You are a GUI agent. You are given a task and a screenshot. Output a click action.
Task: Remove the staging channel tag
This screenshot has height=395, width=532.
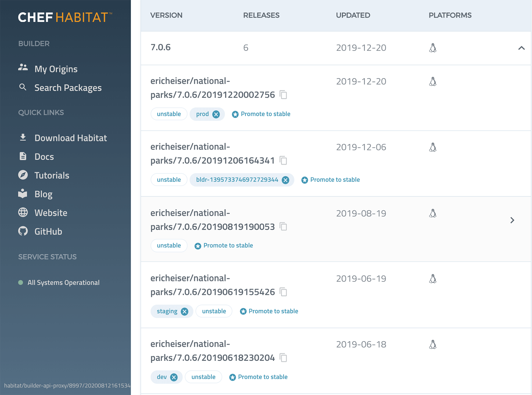pos(184,312)
